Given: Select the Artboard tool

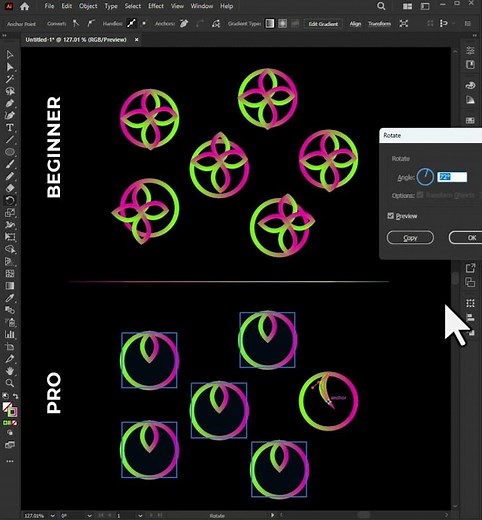Looking at the screenshot, I should tap(10, 347).
